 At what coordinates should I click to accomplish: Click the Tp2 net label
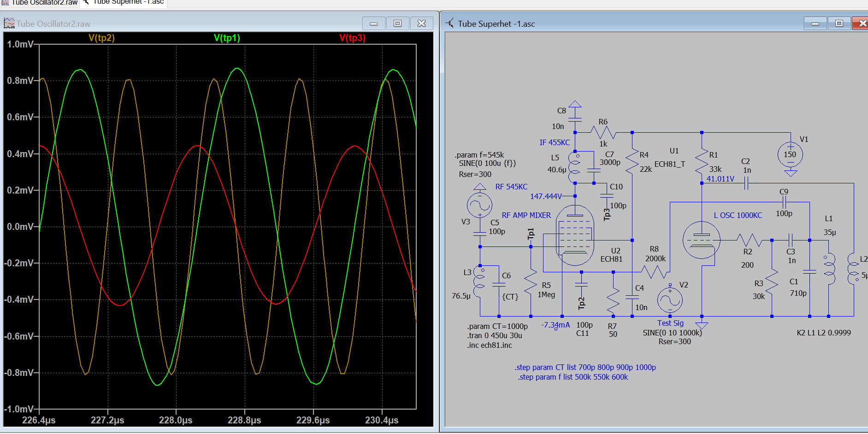tap(582, 303)
